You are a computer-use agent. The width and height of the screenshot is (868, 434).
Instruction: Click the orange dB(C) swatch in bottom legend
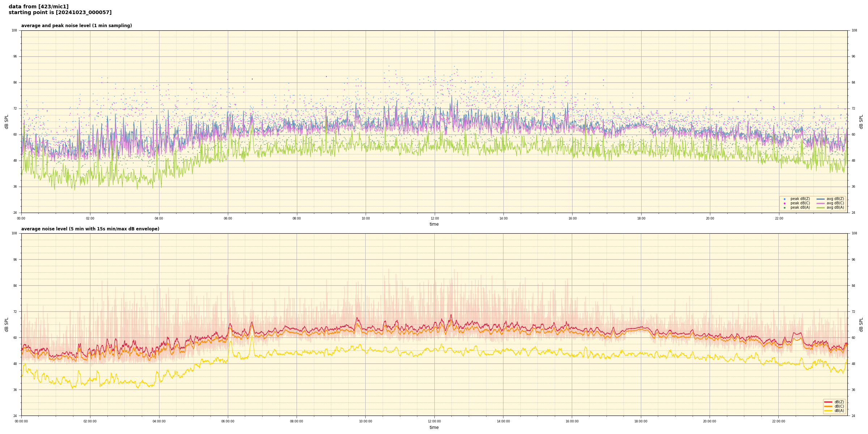828,406
